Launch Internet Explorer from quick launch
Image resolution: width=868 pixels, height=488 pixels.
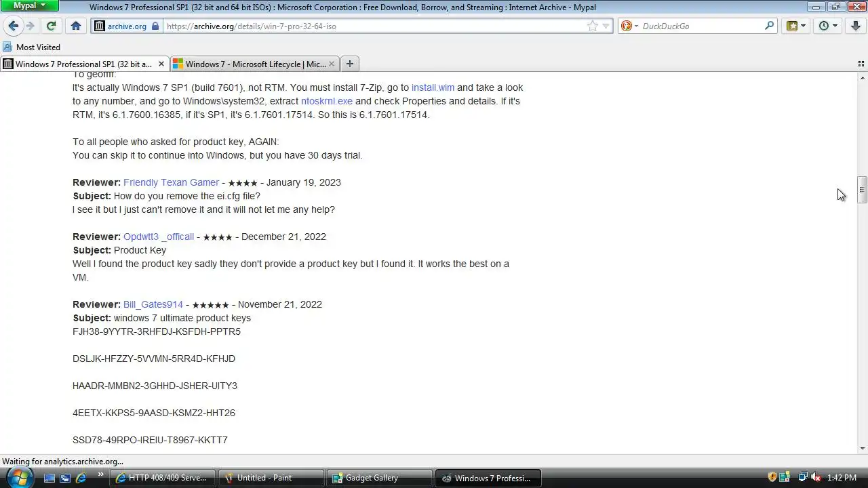click(x=81, y=478)
